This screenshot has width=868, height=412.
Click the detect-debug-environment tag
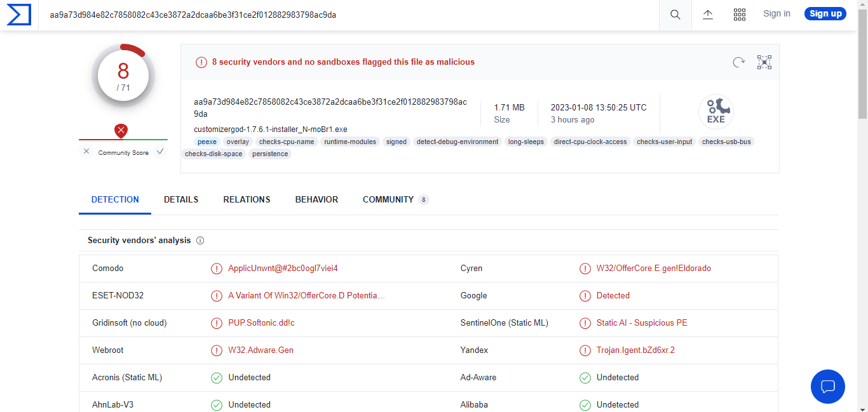coord(458,142)
